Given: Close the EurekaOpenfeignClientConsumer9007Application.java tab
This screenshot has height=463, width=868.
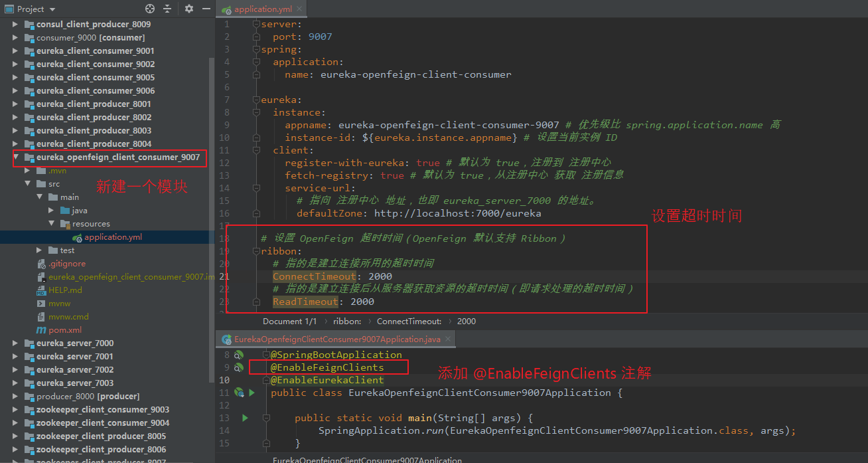Looking at the screenshot, I should point(448,339).
